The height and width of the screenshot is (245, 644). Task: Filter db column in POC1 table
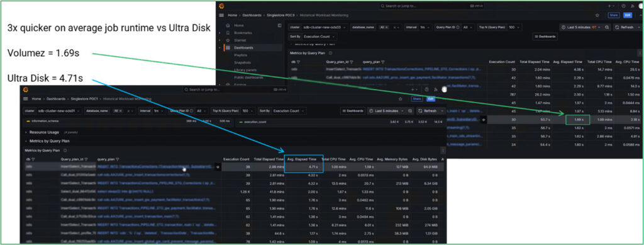pos(33,159)
